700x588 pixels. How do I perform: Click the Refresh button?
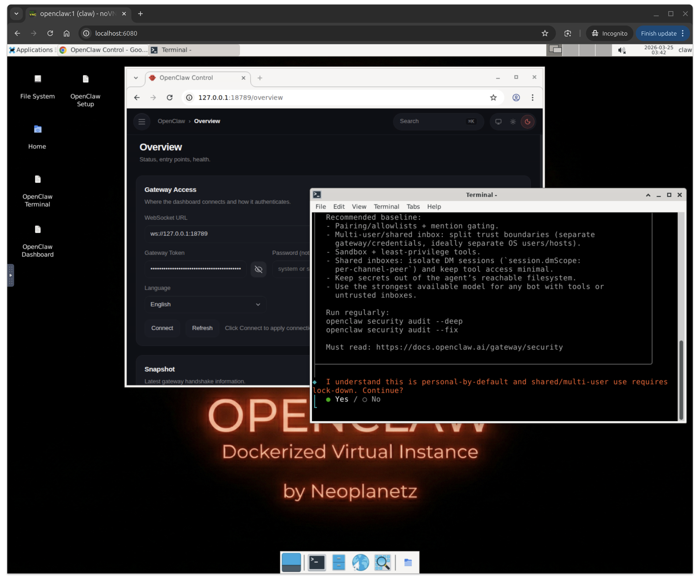point(202,328)
